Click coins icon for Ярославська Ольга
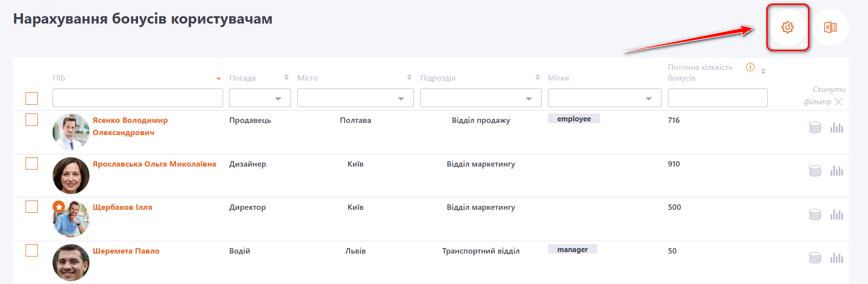868x284 pixels. (815, 171)
